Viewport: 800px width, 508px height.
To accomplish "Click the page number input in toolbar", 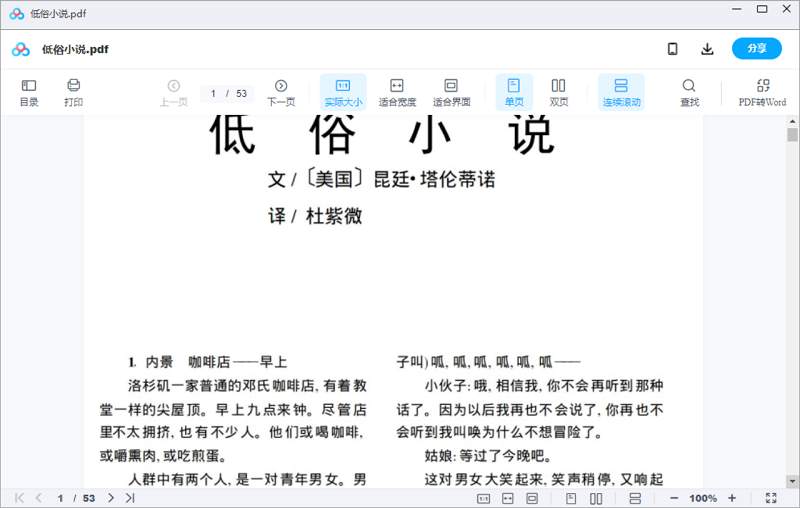I will pos(215,93).
